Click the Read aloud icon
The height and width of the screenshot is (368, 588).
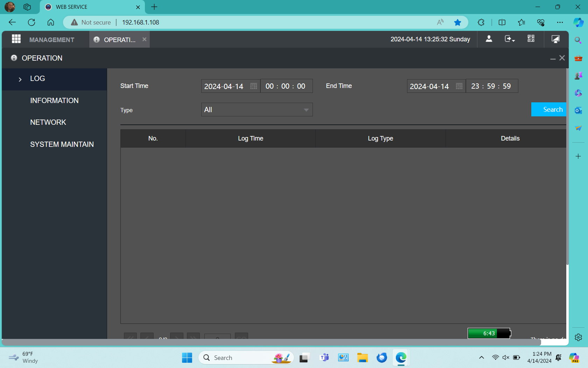click(x=440, y=22)
